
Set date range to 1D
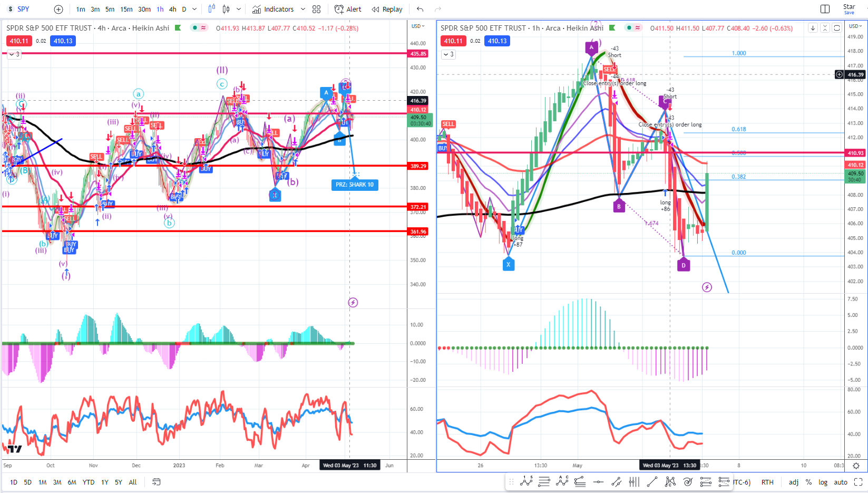click(x=14, y=482)
